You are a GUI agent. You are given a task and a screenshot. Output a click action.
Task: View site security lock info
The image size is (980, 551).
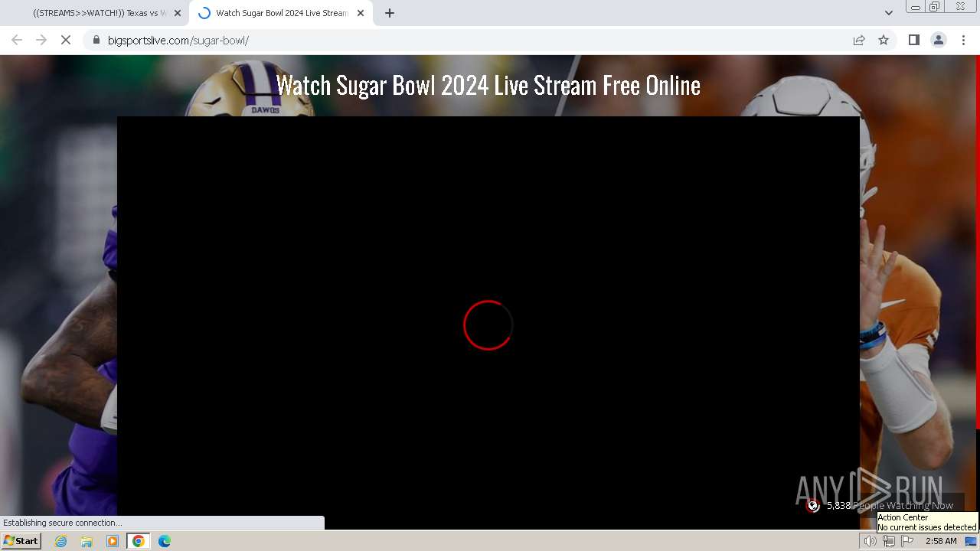coord(96,40)
